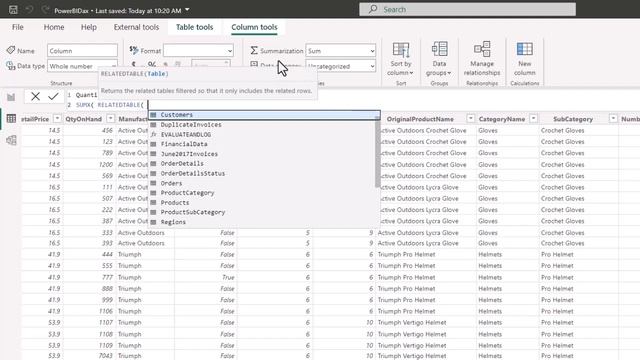Open the OriginalProductName column filter dropdown

click(471, 118)
